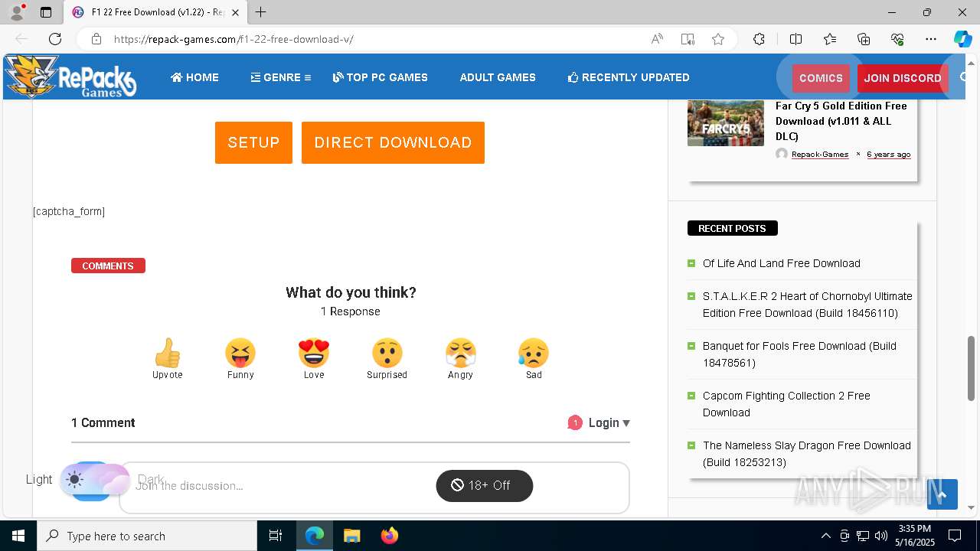
Task: Open Browser essentials heart icon
Action: 897,39
